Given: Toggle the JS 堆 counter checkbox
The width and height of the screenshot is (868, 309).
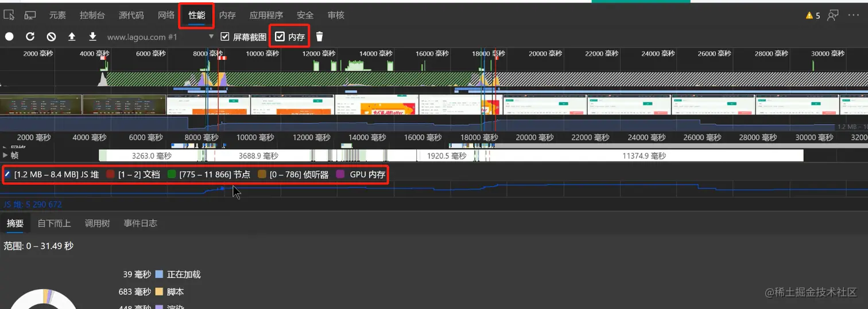Looking at the screenshot, I should tap(7, 174).
